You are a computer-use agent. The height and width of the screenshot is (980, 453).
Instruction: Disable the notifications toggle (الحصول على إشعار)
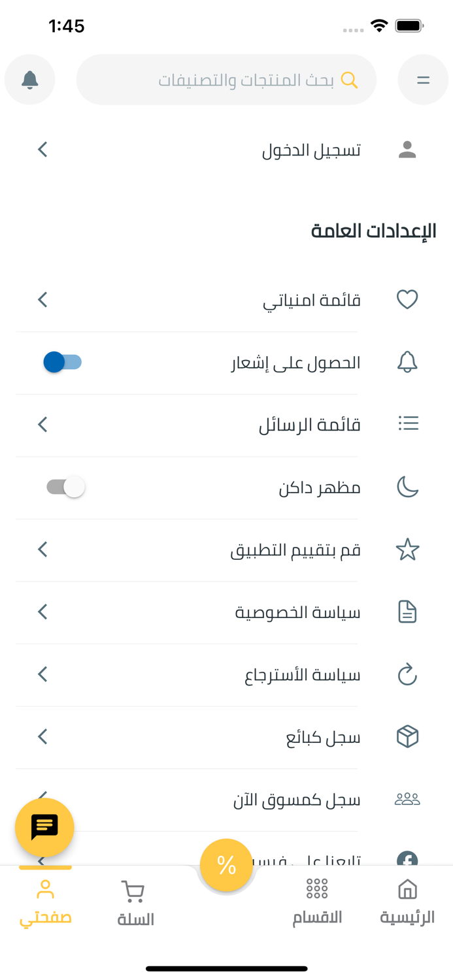pyautogui.click(x=63, y=361)
